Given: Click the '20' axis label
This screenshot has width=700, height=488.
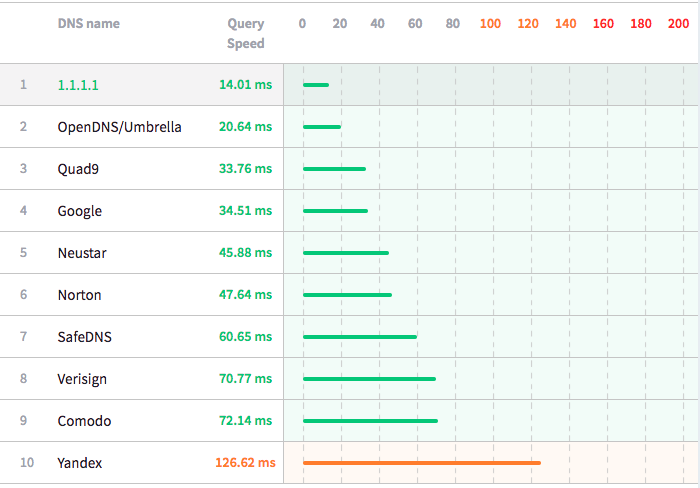Looking at the screenshot, I should coord(340,24).
